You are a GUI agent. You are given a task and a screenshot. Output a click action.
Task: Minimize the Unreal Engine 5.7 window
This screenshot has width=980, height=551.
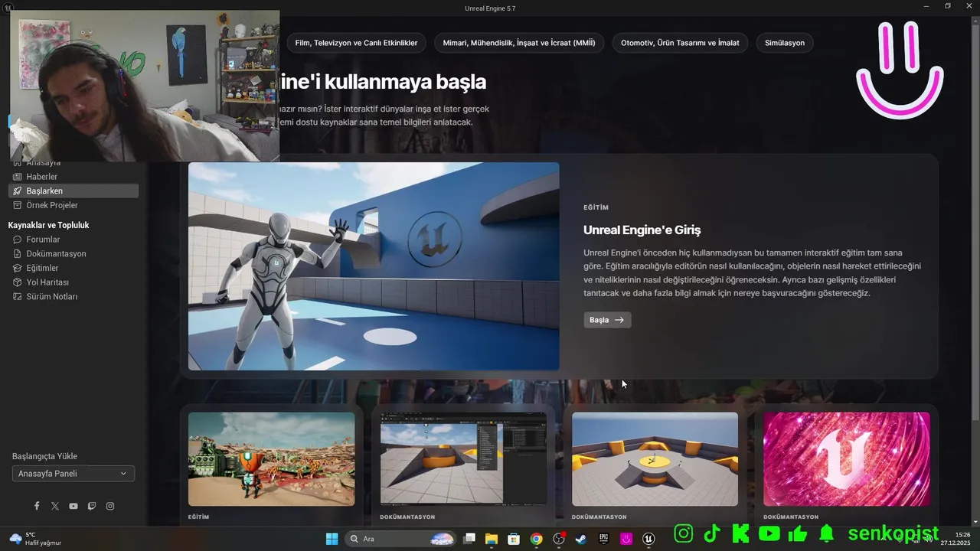[x=926, y=6]
